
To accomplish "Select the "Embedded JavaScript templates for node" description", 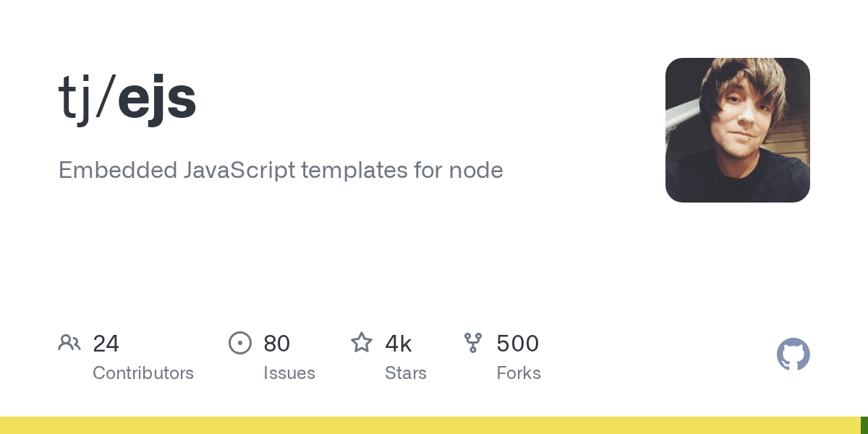I will [x=281, y=171].
